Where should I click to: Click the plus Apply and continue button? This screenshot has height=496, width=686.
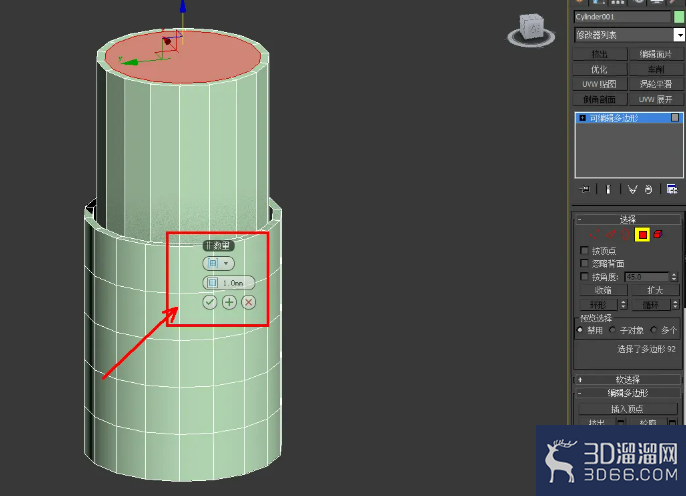(229, 302)
